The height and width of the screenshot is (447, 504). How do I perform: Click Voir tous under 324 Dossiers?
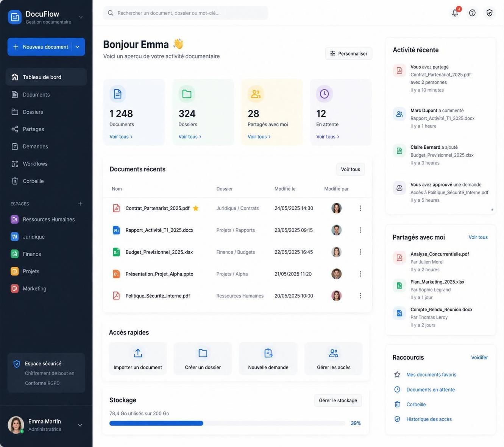coord(190,137)
